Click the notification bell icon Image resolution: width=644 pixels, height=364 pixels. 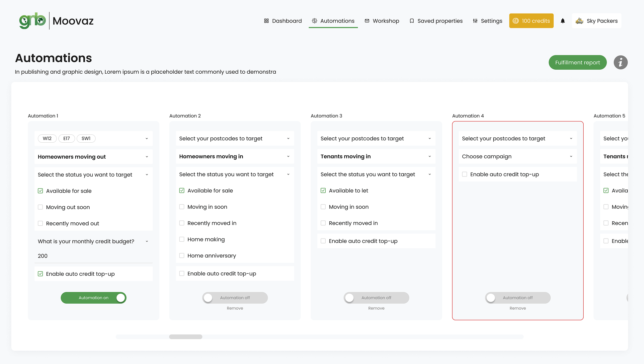tap(563, 21)
